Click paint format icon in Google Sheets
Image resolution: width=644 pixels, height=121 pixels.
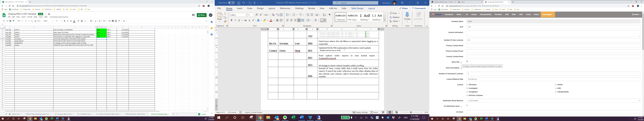tap(14, 21)
